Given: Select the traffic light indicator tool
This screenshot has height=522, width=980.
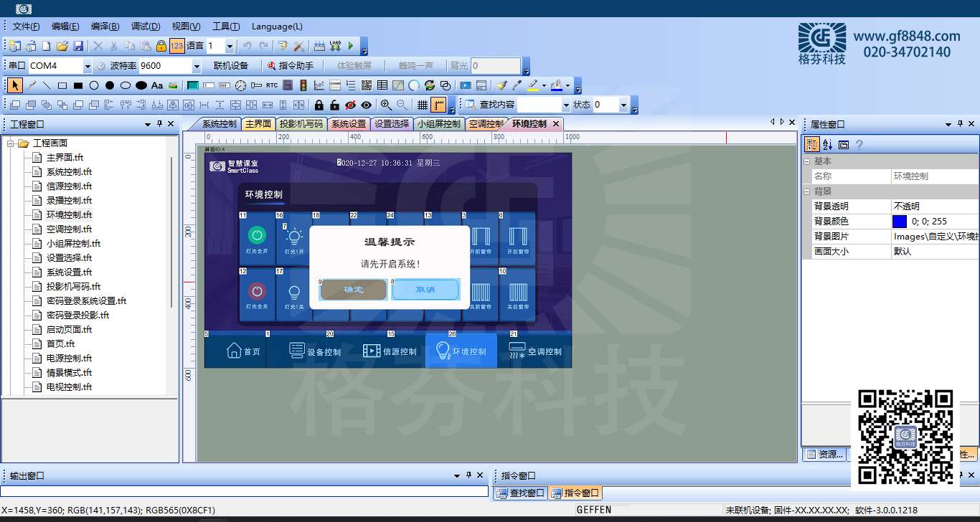Looking at the screenshot, I should 303,85.
